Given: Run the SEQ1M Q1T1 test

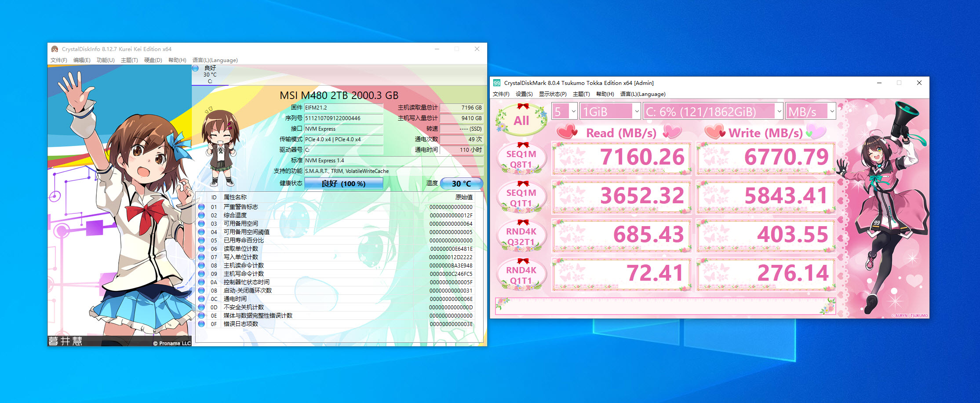Looking at the screenshot, I should [x=521, y=197].
